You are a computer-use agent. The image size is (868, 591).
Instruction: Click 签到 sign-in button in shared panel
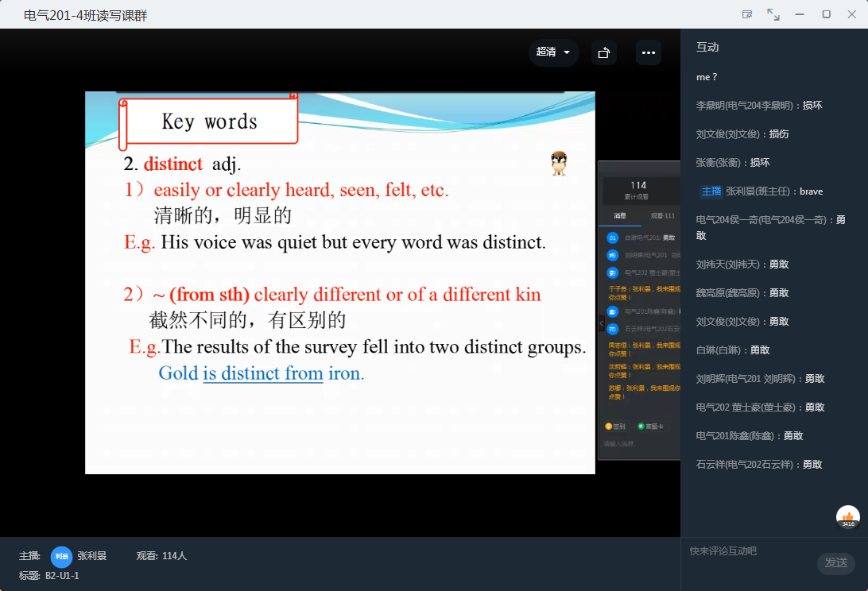click(615, 427)
